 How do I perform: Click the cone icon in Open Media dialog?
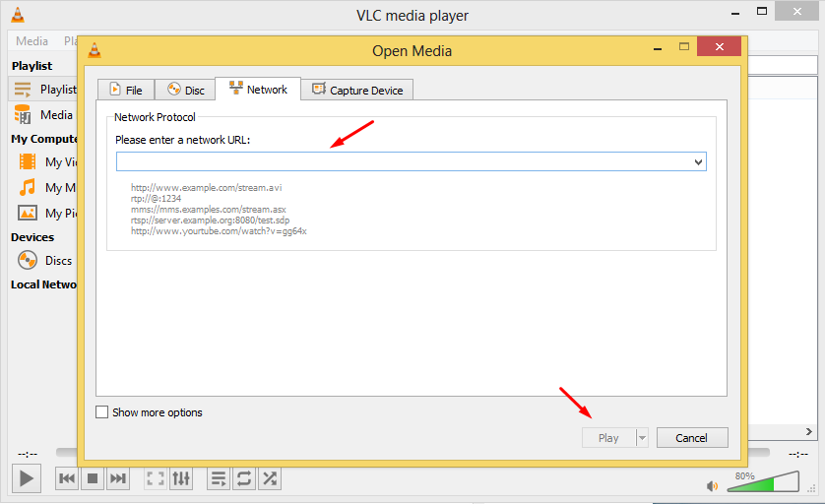coord(95,50)
